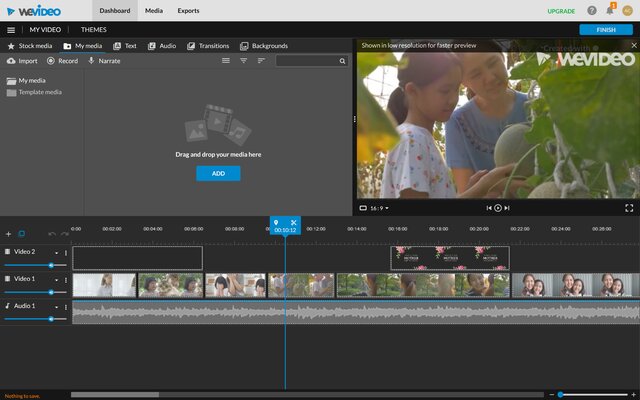Viewport: 640px width, 400px height.
Task: Open Video 1 track options dots
Action: (66, 280)
